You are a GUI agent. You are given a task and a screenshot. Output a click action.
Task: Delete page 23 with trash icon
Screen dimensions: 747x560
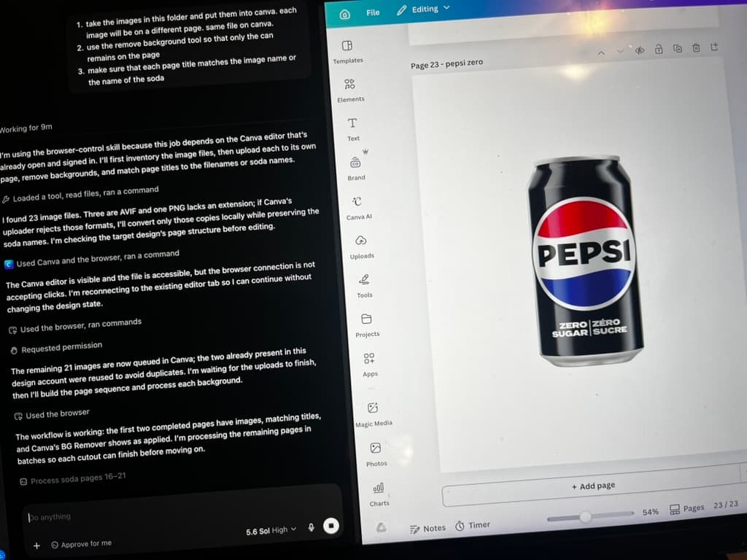coord(695,47)
